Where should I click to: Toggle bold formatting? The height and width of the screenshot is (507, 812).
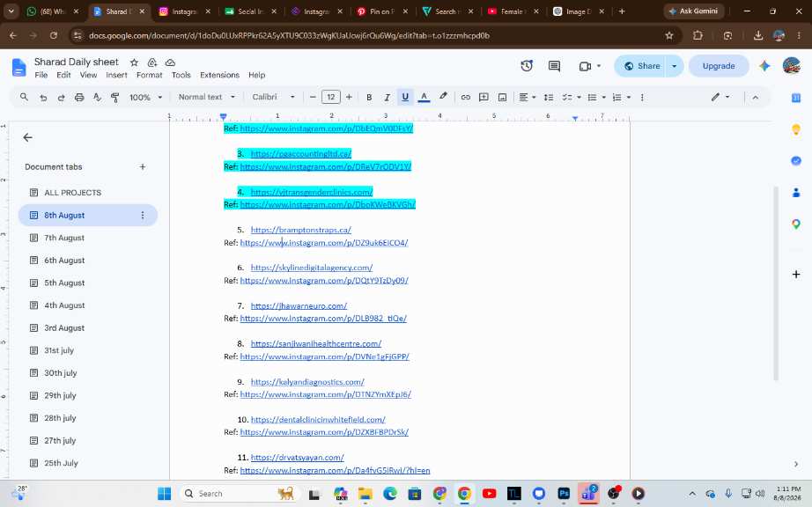(x=369, y=97)
